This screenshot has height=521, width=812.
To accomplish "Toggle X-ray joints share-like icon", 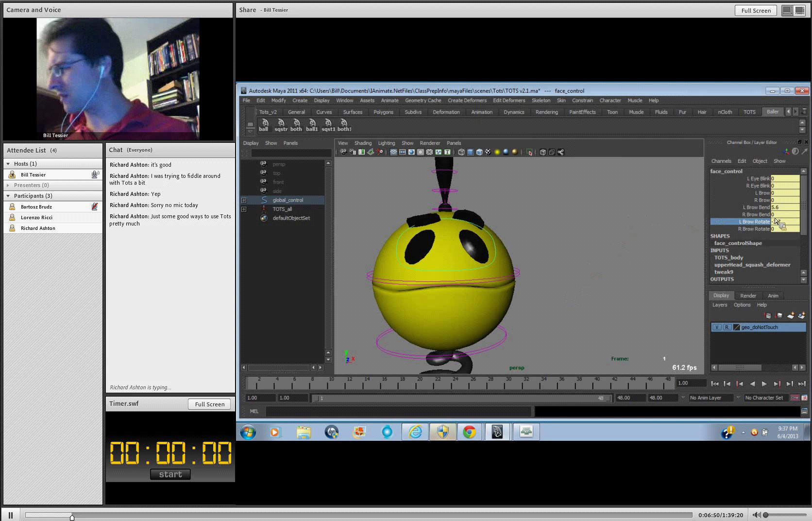I will (x=561, y=152).
